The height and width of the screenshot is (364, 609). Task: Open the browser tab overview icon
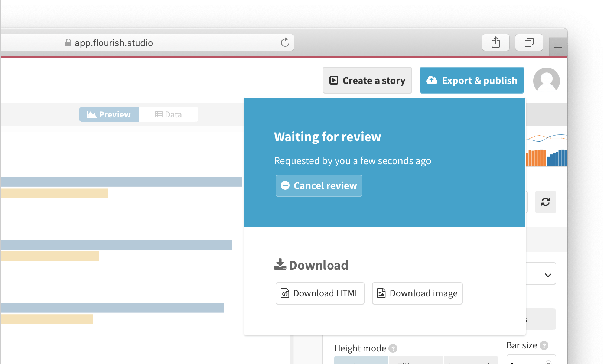coord(529,42)
